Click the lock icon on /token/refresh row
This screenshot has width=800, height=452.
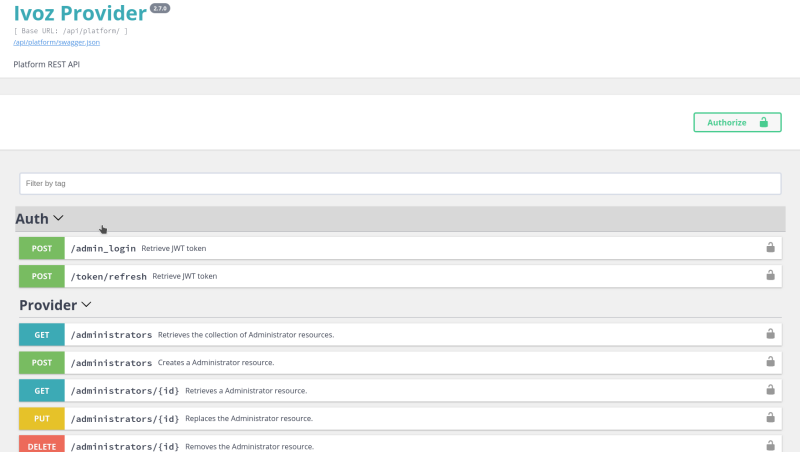[x=770, y=275]
